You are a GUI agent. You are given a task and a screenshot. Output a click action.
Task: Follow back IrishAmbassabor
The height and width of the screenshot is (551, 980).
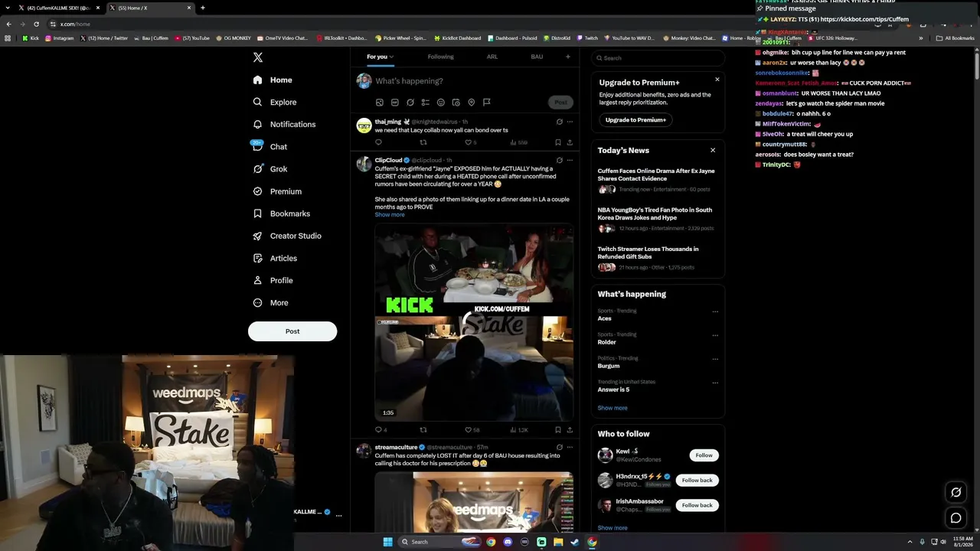coord(697,506)
